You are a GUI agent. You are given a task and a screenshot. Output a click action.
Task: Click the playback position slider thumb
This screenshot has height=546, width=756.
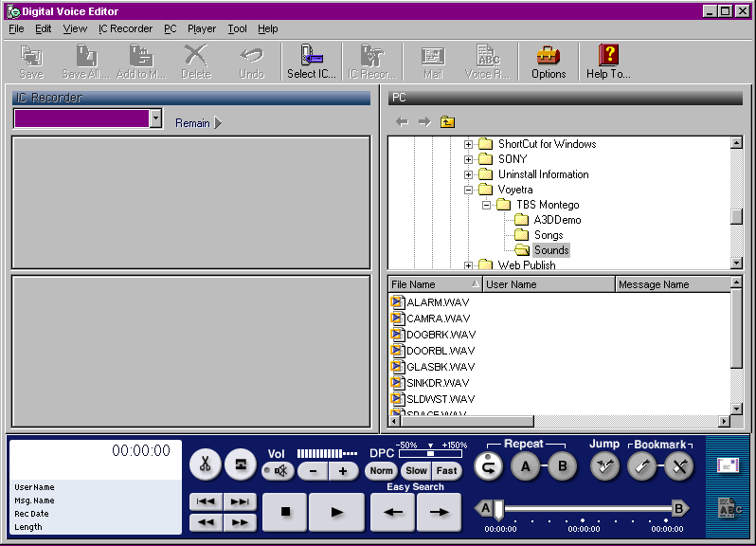point(498,509)
